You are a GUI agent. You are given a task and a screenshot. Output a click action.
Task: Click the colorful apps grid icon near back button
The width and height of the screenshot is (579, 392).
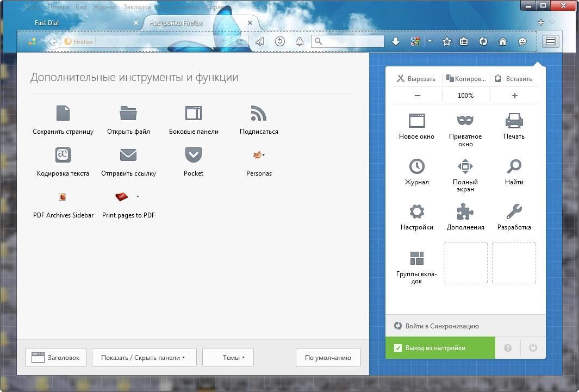point(32,41)
